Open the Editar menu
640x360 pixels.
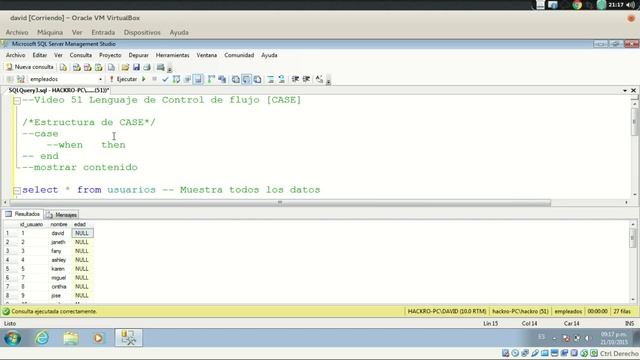40,55
